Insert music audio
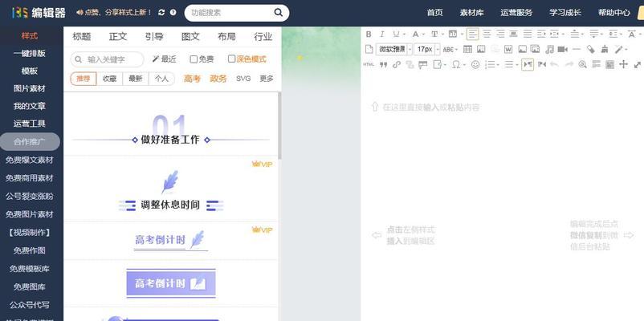Image resolution: width=644 pixels, height=321 pixels. point(549,50)
